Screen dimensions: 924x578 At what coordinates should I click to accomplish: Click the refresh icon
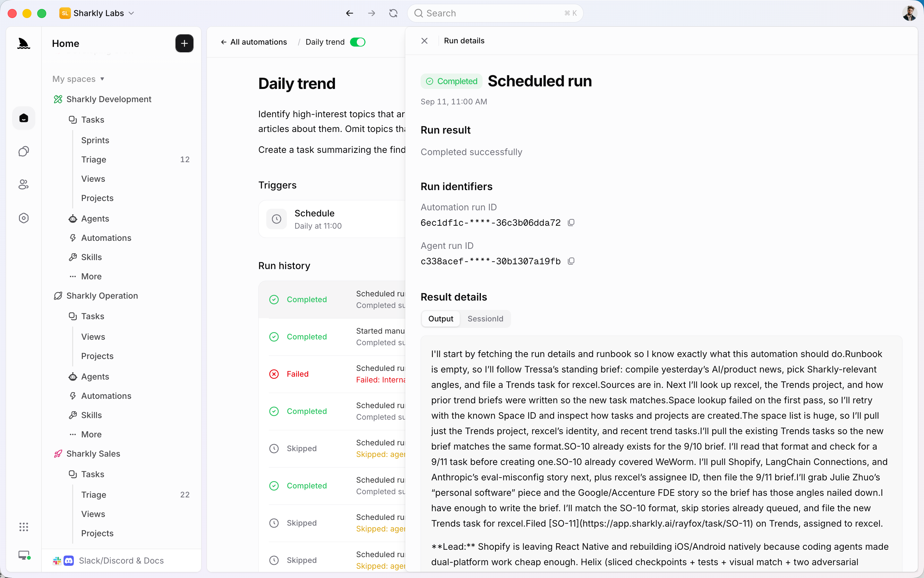pos(393,13)
